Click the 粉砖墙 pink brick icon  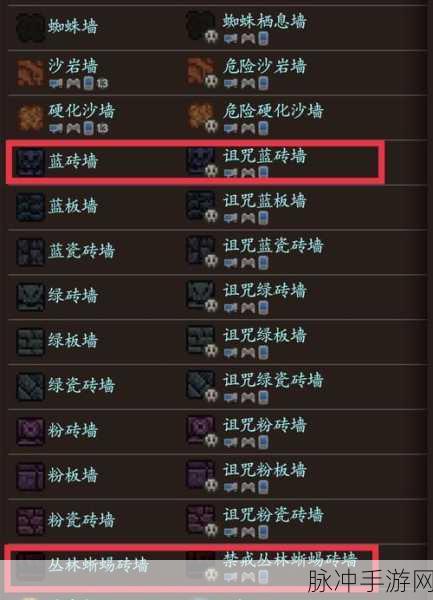(30, 431)
